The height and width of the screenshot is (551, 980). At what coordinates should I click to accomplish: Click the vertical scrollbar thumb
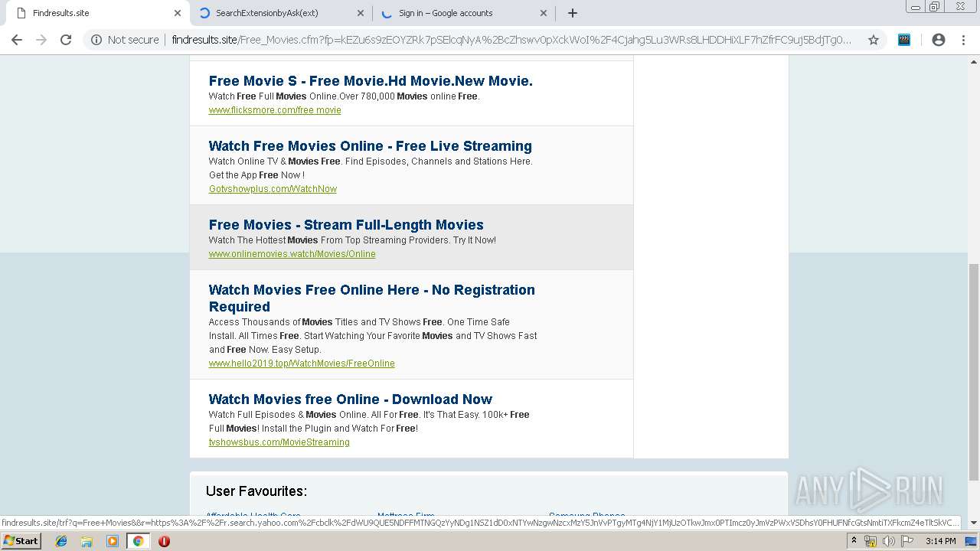pos(974,372)
